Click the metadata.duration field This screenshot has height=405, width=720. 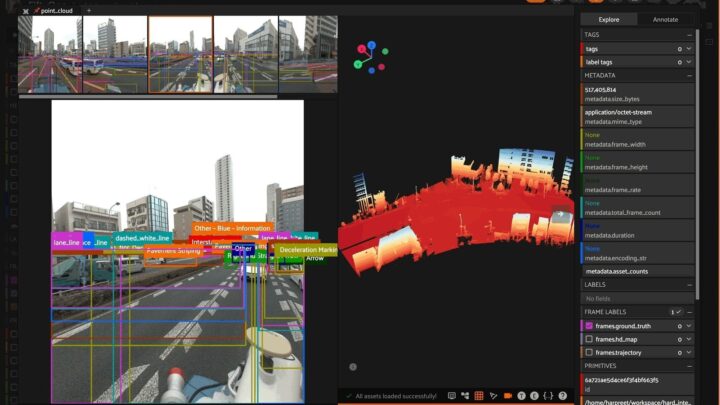coord(638,231)
